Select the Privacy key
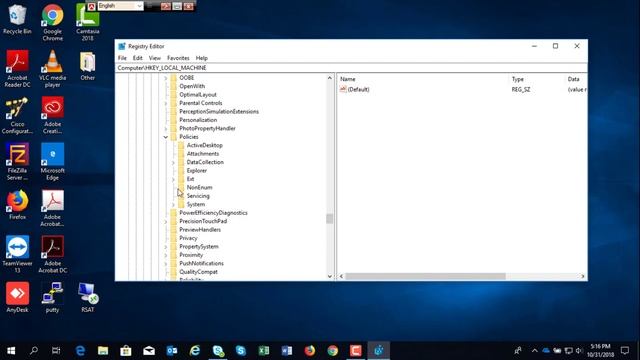The image size is (640, 360). coord(188,238)
